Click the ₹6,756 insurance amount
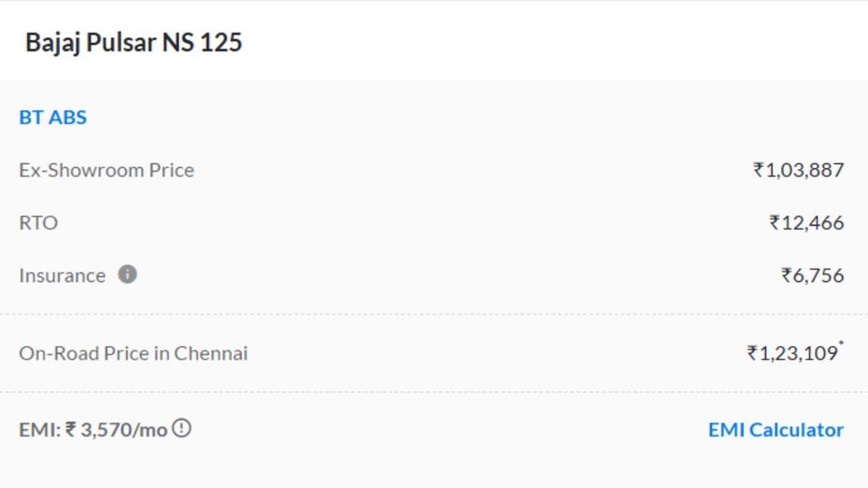868x488 pixels. (812, 275)
